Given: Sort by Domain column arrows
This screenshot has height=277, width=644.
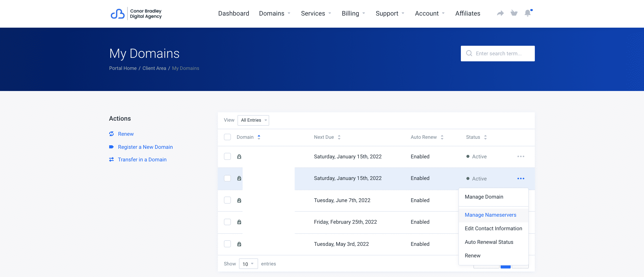Looking at the screenshot, I should [x=259, y=137].
